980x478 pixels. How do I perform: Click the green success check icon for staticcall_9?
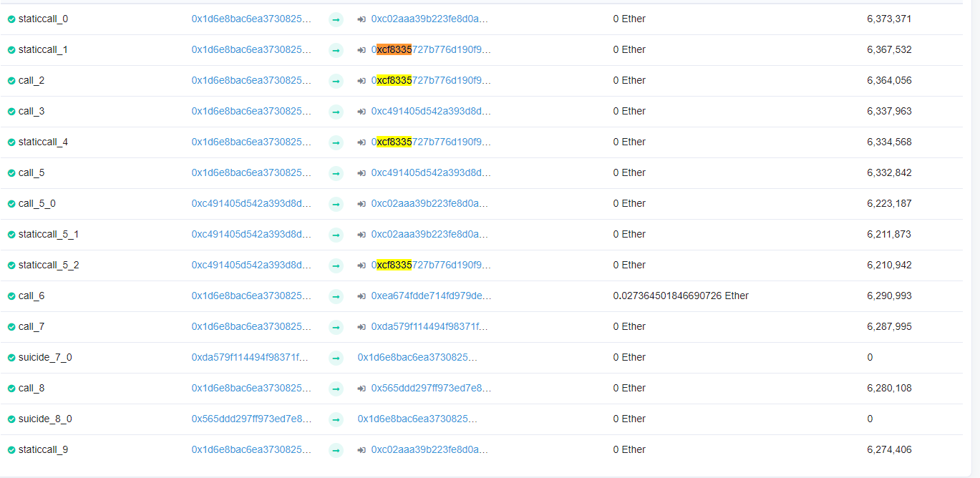click(11, 450)
